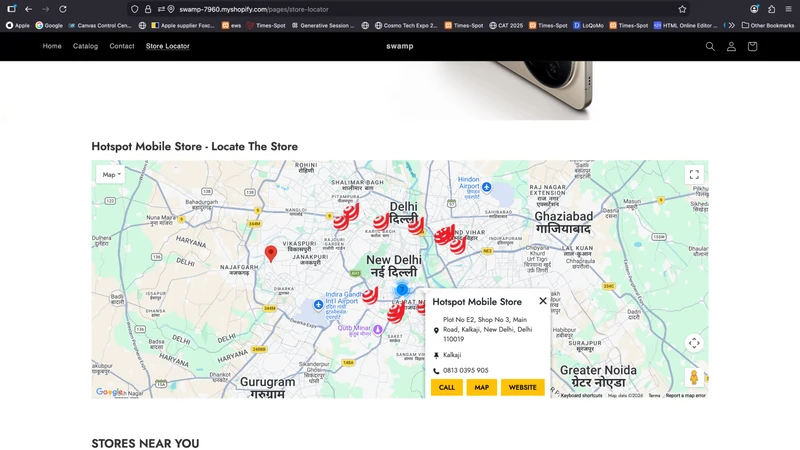Click the store search magnifier icon
The width and height of the screenshot is (800, 450).
[x=710, y=46]
